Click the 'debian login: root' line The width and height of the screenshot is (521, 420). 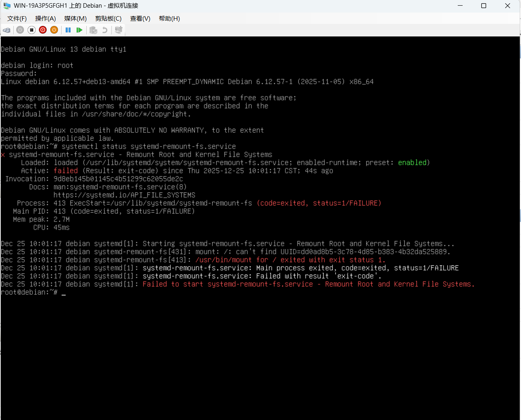point(37,66)
